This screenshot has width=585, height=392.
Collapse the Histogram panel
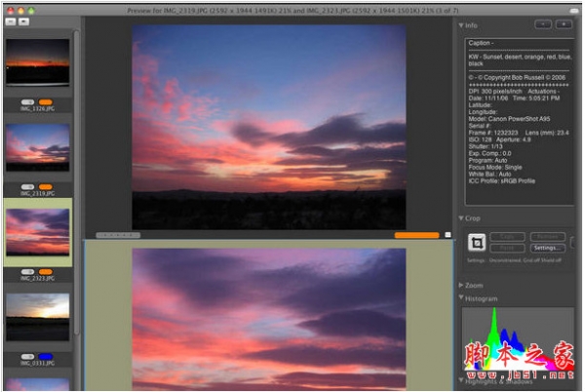461,297
